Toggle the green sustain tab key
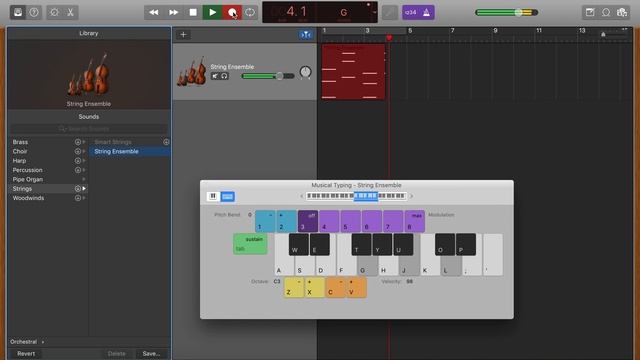Viewport: 640px width, 360px height. pyautogui.click(x=250, y=244)
